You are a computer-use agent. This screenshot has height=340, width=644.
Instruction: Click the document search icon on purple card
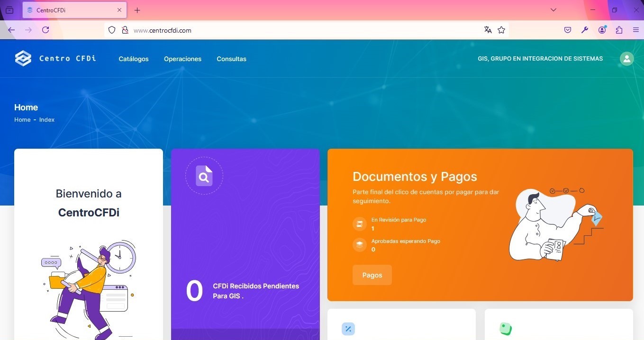204,176
